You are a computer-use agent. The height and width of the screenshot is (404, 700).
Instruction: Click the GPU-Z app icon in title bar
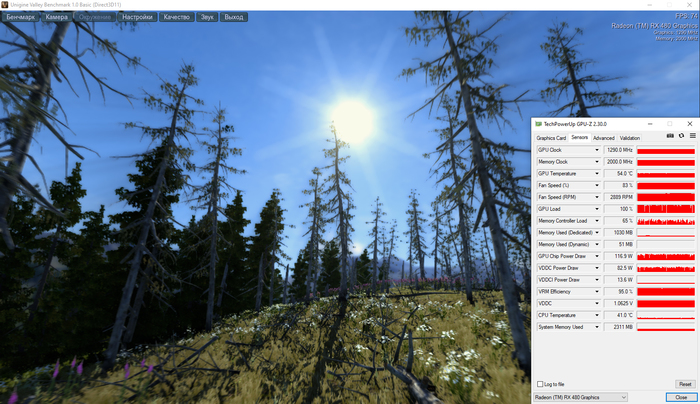538,124
